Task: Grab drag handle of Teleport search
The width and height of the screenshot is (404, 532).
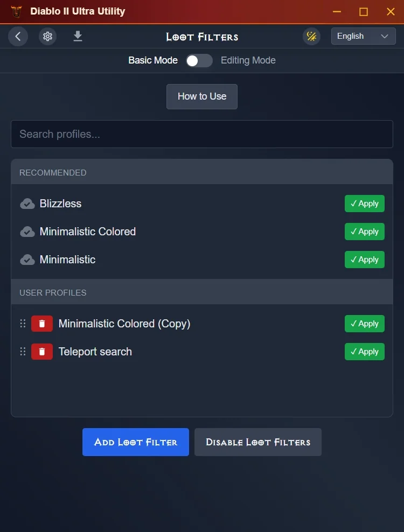Action: pos(23,352)
